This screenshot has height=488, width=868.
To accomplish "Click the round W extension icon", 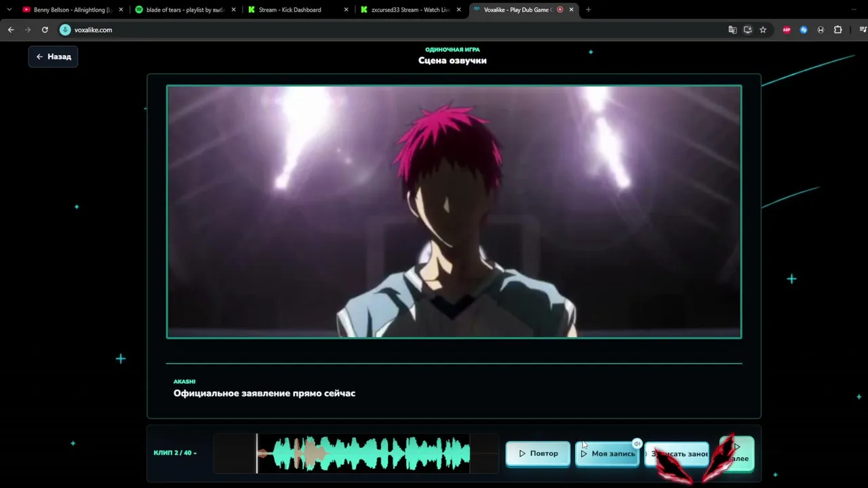I will click(821, 30).
